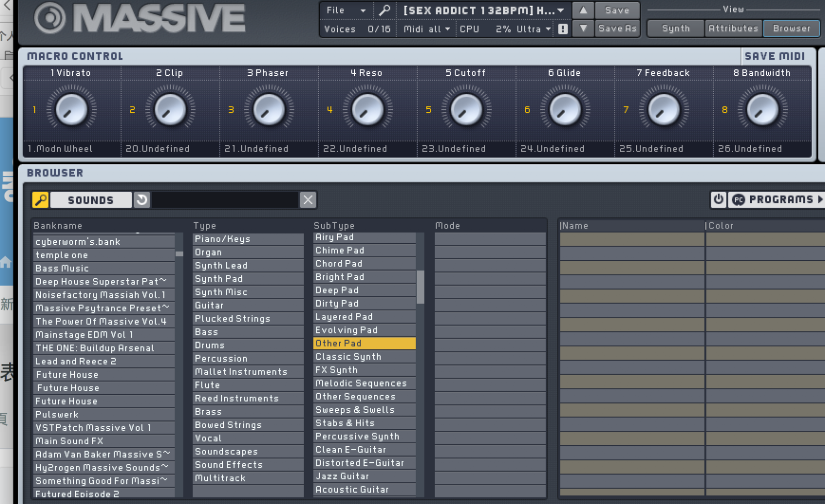Sort results by Color column header
Viewport: 825px width, 504px height.
click(x=765, y=226)
